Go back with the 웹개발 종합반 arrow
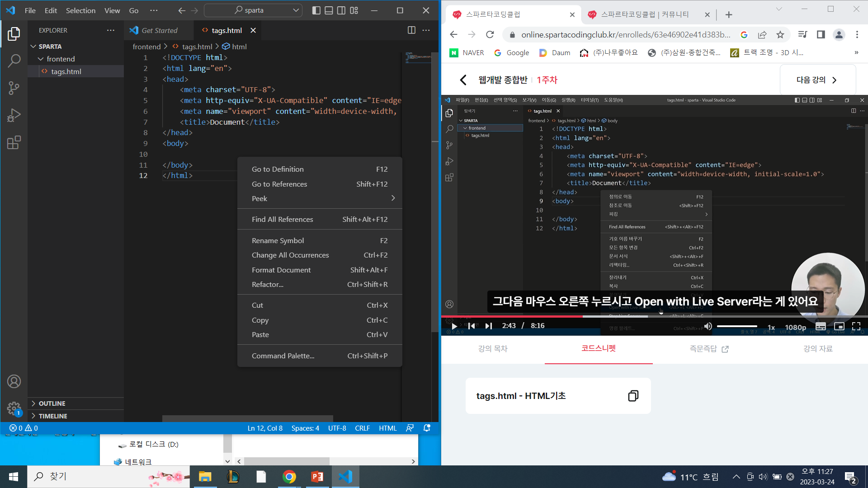The height and width of the screenshot is (488, 868). coord(463,80)
